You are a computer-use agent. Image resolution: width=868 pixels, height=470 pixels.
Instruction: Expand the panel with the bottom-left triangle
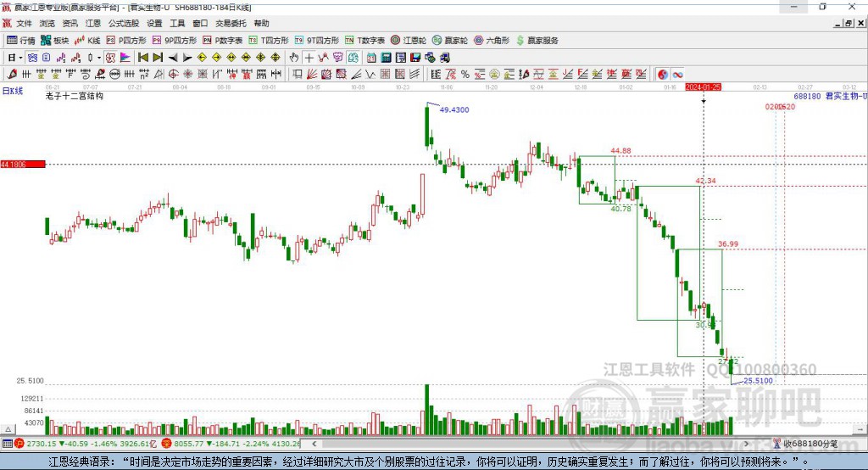tap(8, 429)
